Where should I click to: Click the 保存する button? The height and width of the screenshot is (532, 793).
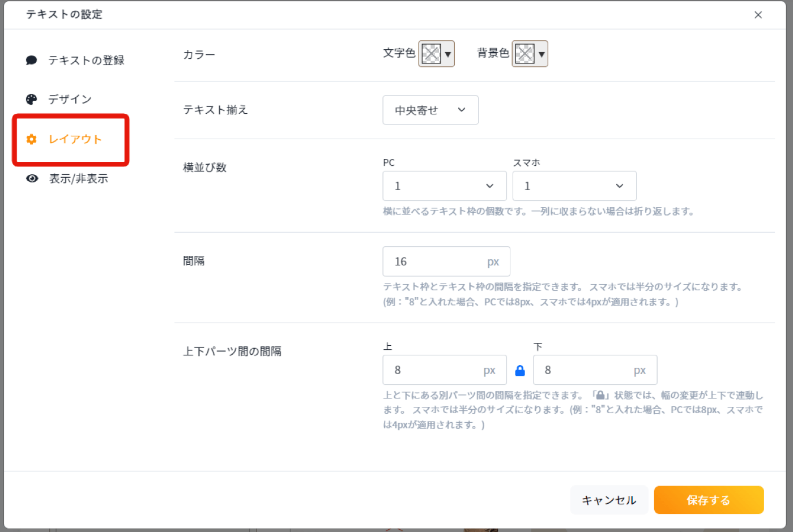[709, 500]
